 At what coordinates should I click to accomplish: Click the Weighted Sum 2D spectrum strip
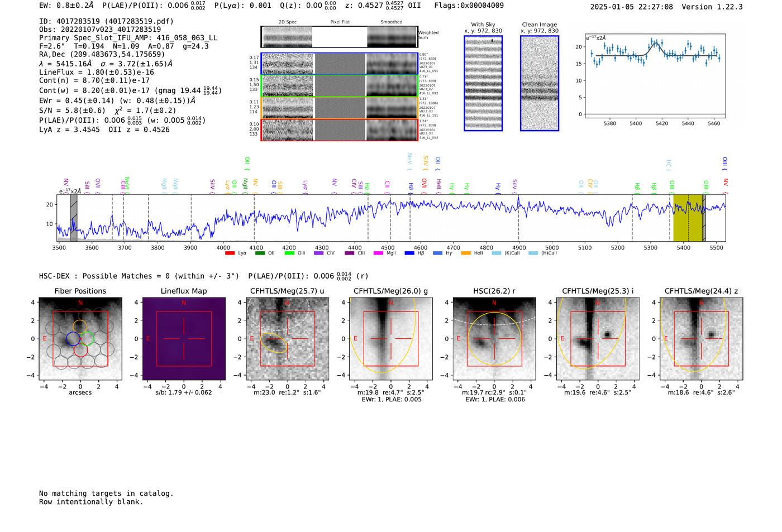(340, 37)
